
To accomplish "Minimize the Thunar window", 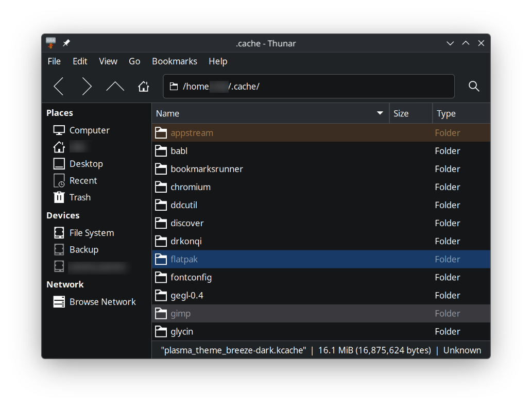I will pyautogui.click(x=450, y=43).
